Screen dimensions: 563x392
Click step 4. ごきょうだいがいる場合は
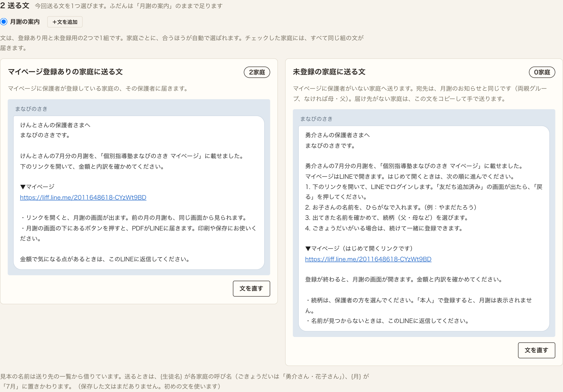pyautogui.click(x=384, y=228)
